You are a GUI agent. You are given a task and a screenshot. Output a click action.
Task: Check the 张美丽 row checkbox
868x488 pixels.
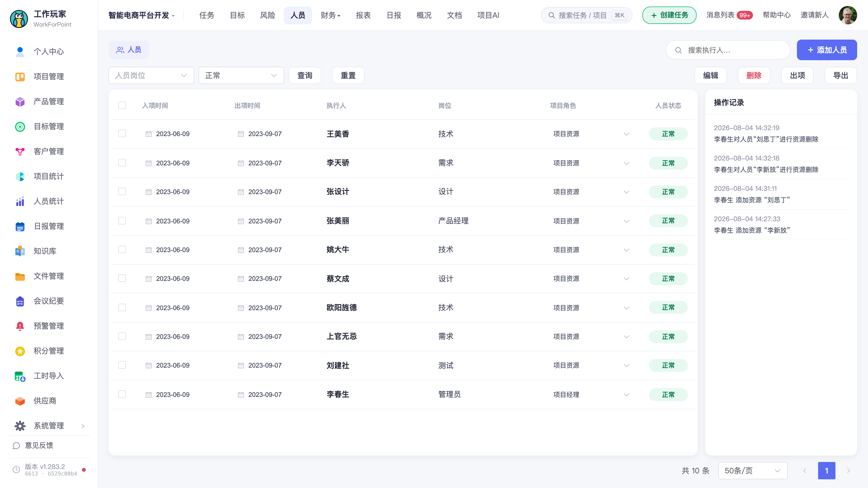(x=122, y=221)
